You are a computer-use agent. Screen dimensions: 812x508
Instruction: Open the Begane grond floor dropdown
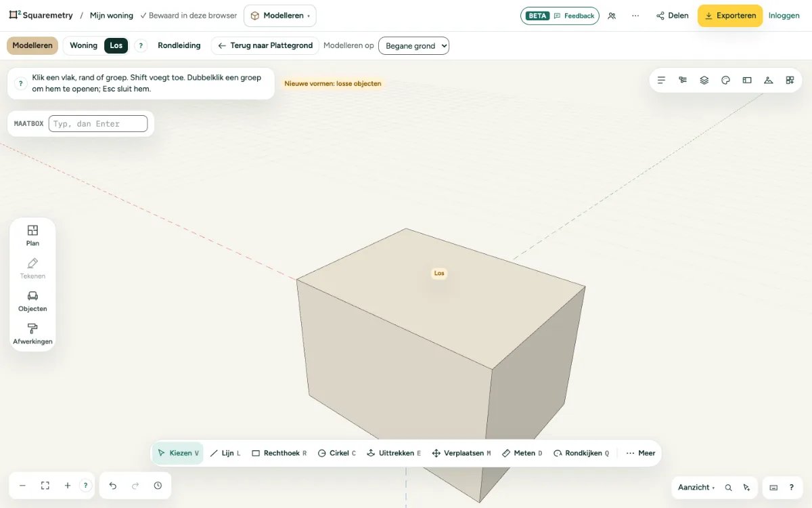click(413, 46)
